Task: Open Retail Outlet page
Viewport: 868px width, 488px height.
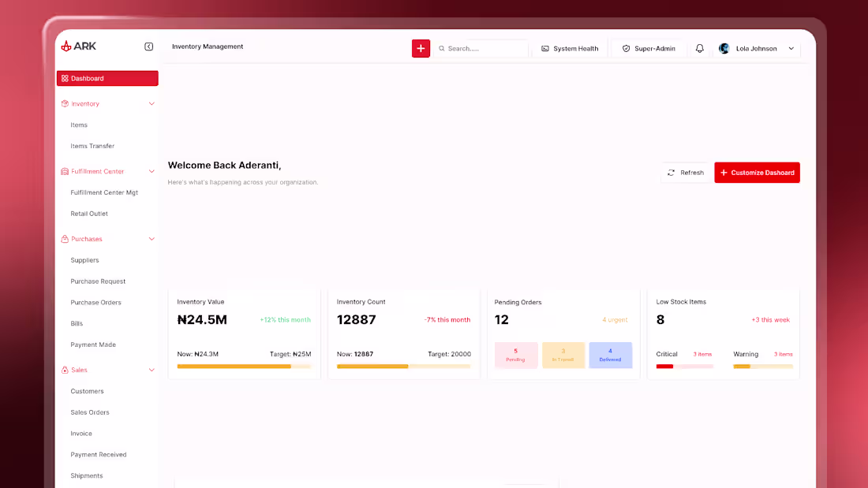Action: [x=89, y=214]
